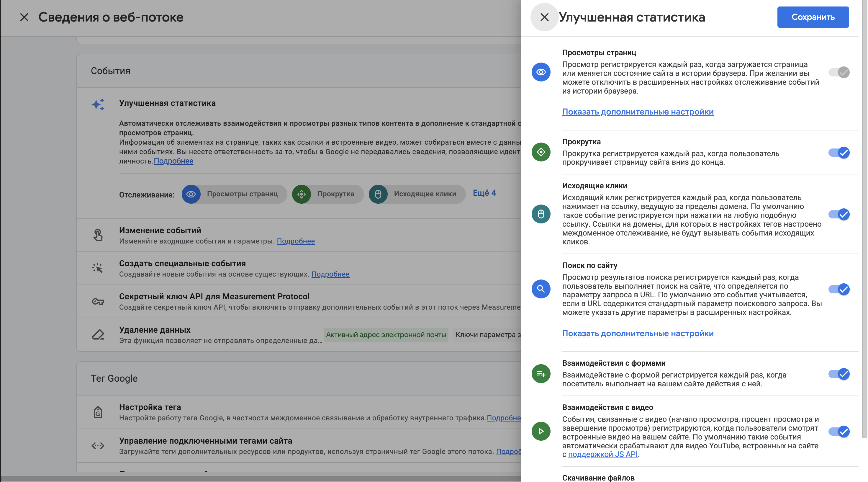Open the поддержкой JS API link
This screenshot has height=482, width=868.
[x=602, y=454]
